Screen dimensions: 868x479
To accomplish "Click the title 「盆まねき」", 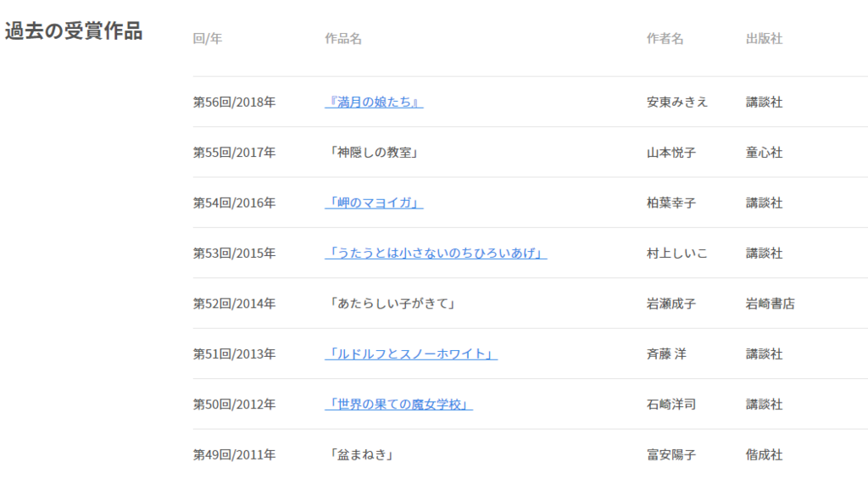I will [x=362, y=454].
